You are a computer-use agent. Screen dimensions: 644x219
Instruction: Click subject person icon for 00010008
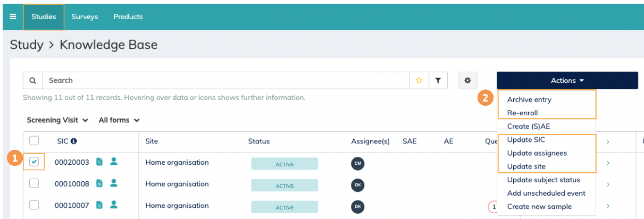click(113, 183)
